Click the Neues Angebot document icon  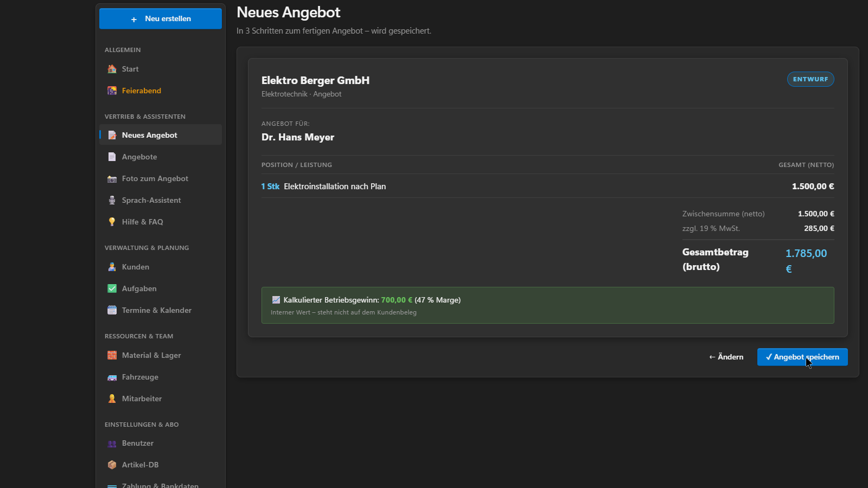(112, 135)
